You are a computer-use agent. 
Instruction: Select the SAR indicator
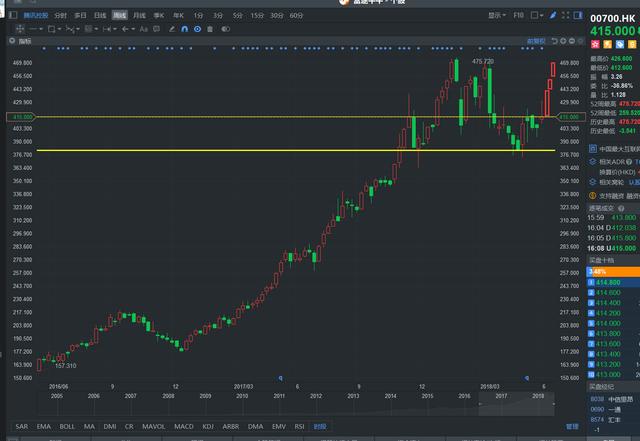pyautogui.click(x=22, y=426)
